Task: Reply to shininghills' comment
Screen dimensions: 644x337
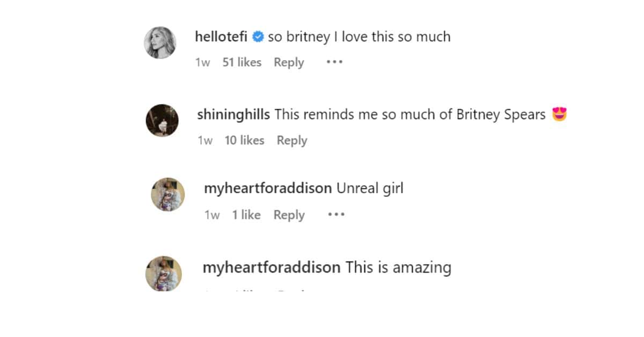Action: coord(292,140)
